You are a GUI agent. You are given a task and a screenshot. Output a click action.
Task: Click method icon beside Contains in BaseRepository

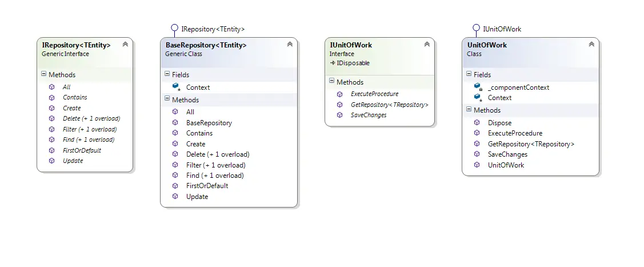pos(175,133)
